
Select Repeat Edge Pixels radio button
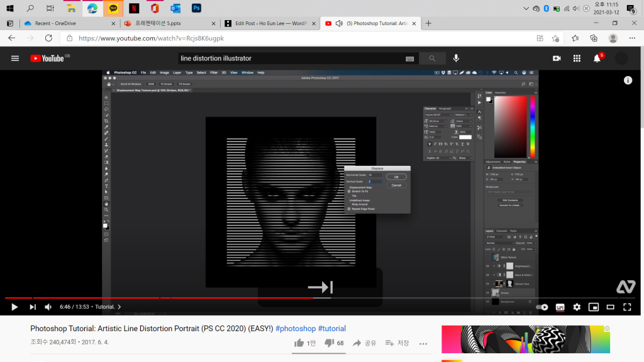(349, 209)
